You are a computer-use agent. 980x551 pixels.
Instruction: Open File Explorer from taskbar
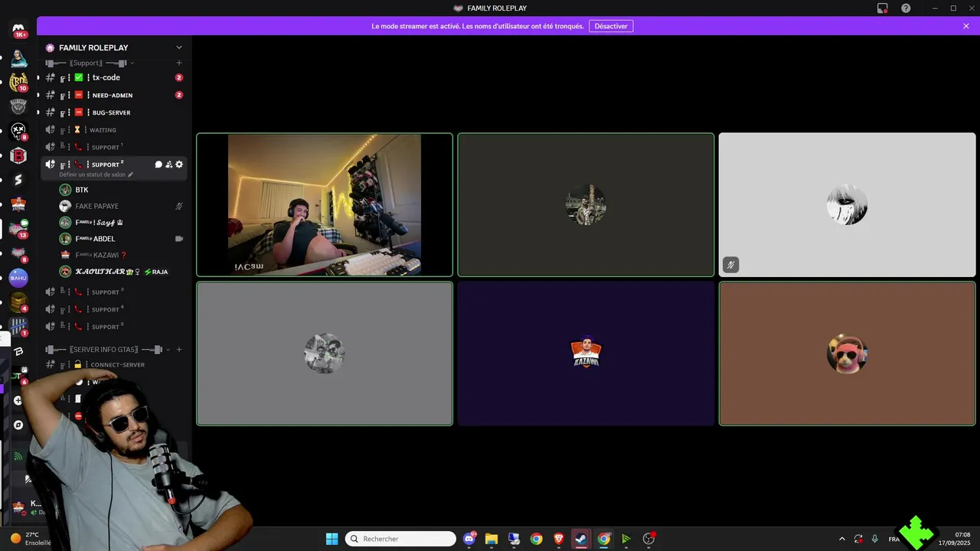(492, 539)
